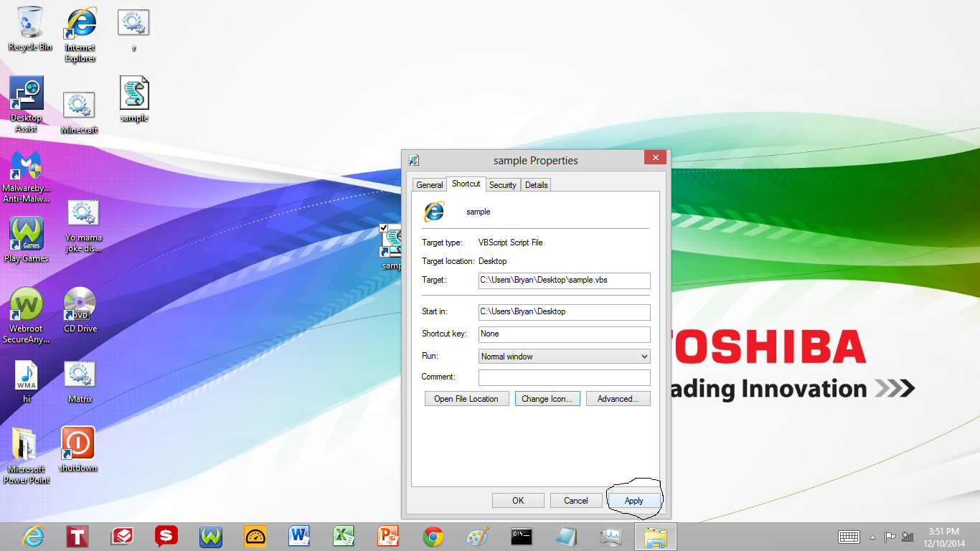The width and height of the screenshot is (980, 551).
Task: Click the Open File Location button
Action: [x=466, y=399]
